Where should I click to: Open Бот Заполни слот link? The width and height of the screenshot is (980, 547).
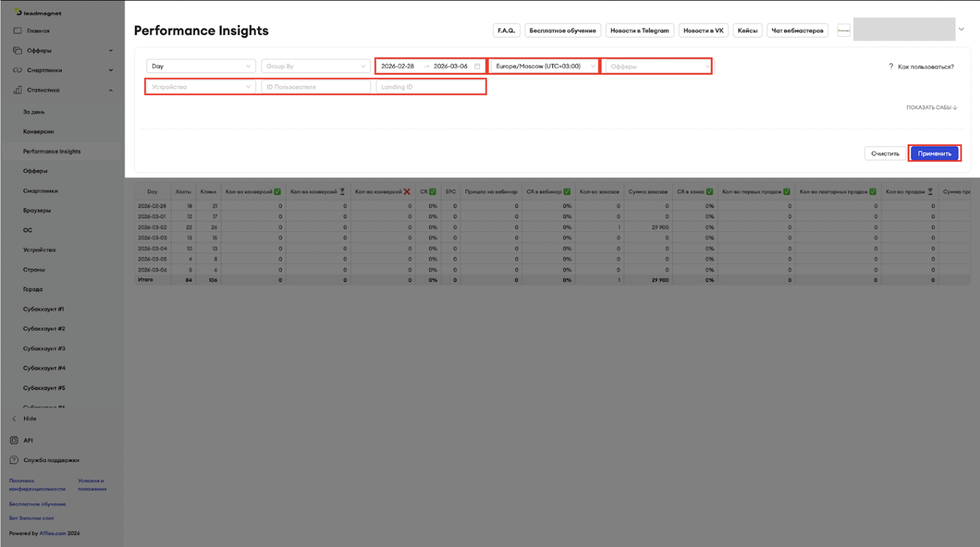[x=32, y=518]
